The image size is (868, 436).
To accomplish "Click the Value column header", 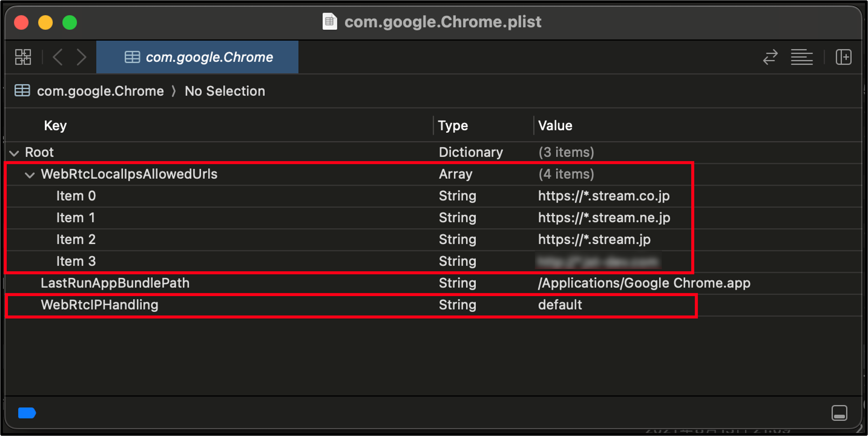I will pyautogui.click(x=555, y=126).
